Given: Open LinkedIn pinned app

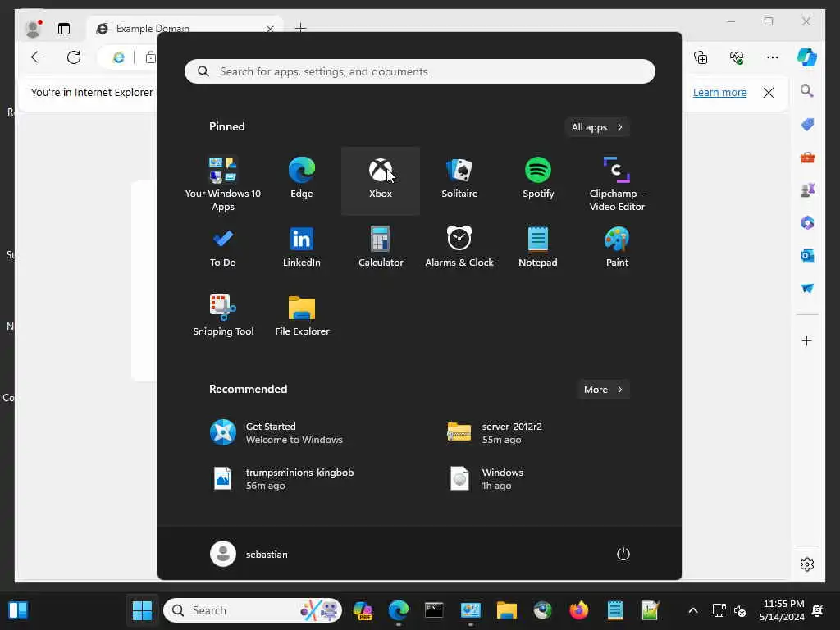Looking at the screenshot, I should point(302,248).
